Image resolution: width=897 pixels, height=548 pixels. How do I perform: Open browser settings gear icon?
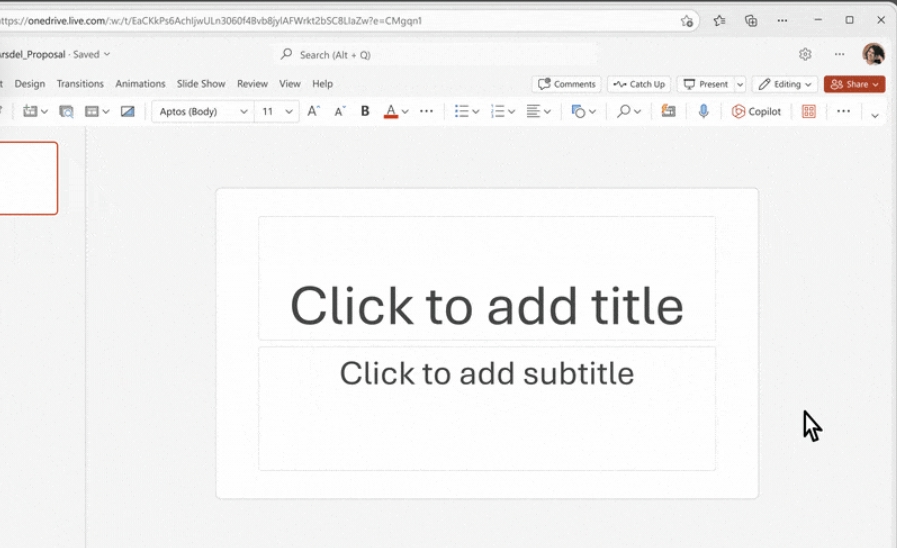(x=805, y=54)
